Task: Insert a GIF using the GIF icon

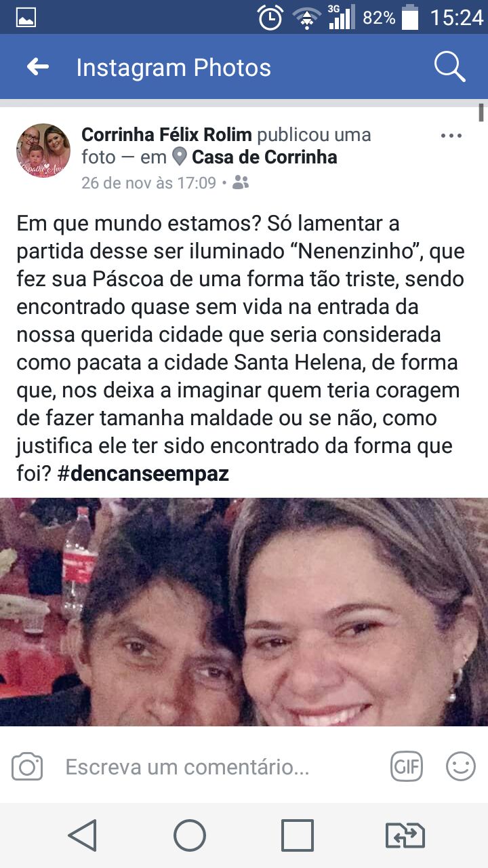Action: tap(407, 767)
